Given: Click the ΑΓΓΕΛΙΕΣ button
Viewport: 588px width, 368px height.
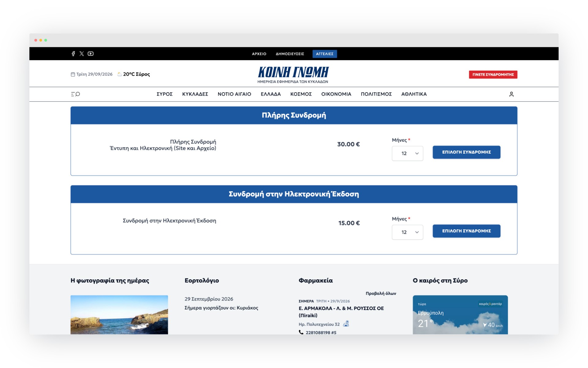Looking at the screenshot, I should coord(325,54).
